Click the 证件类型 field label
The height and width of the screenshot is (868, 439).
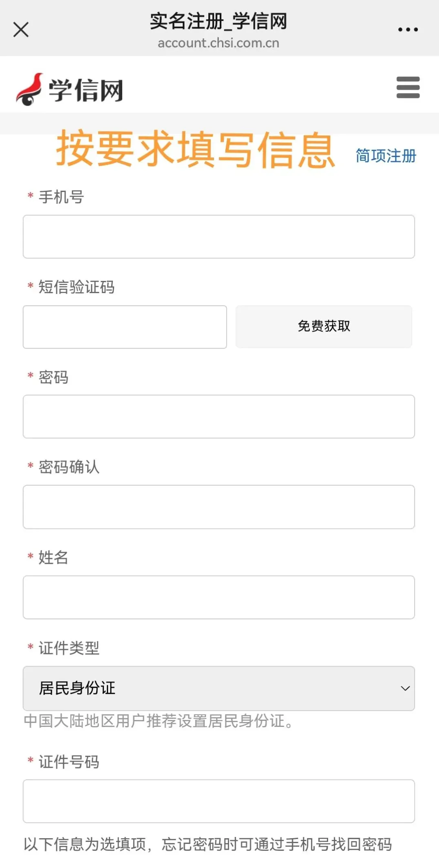click(x=69, y=648)
